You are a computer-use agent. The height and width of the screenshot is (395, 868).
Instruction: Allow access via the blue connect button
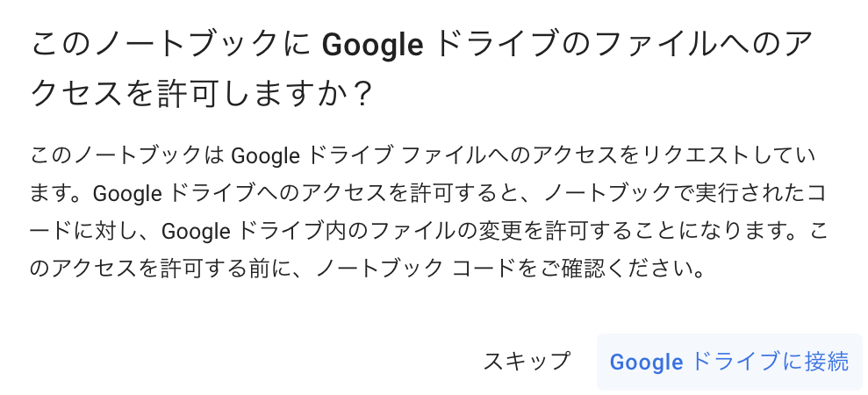click(x=729, y=362)
